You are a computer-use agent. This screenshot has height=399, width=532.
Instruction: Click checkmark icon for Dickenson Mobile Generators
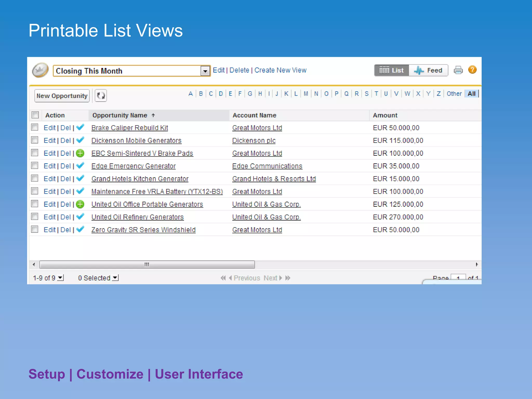click(80, 140)
